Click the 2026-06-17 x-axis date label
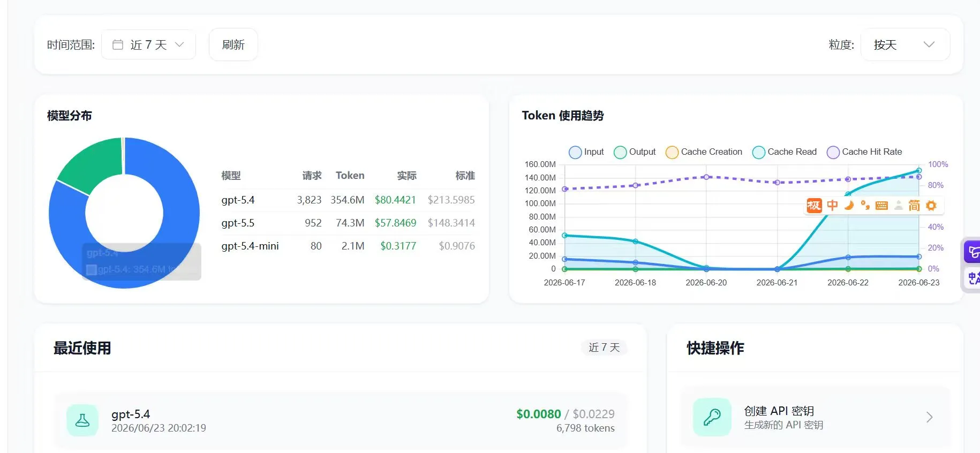Screen dimensions: 980x453 [564, 283]
